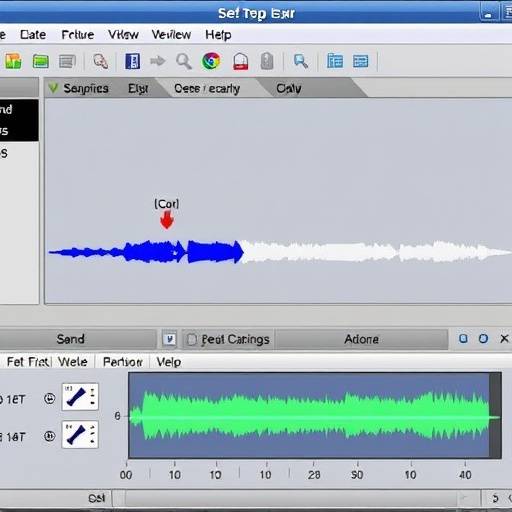Viewport: 512px width, 512px height.
Task: Open the Fcture menu
Action: click(78, 35)
